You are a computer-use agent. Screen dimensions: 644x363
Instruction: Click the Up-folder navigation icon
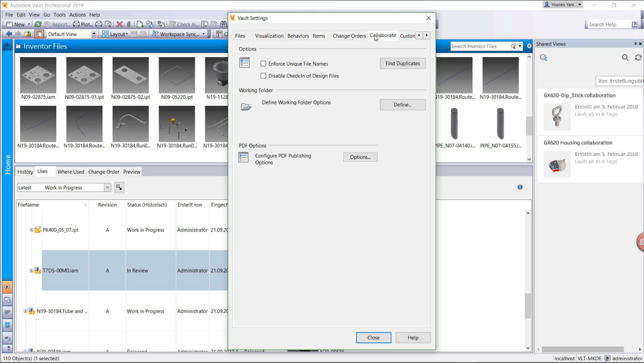click(27, 34)
